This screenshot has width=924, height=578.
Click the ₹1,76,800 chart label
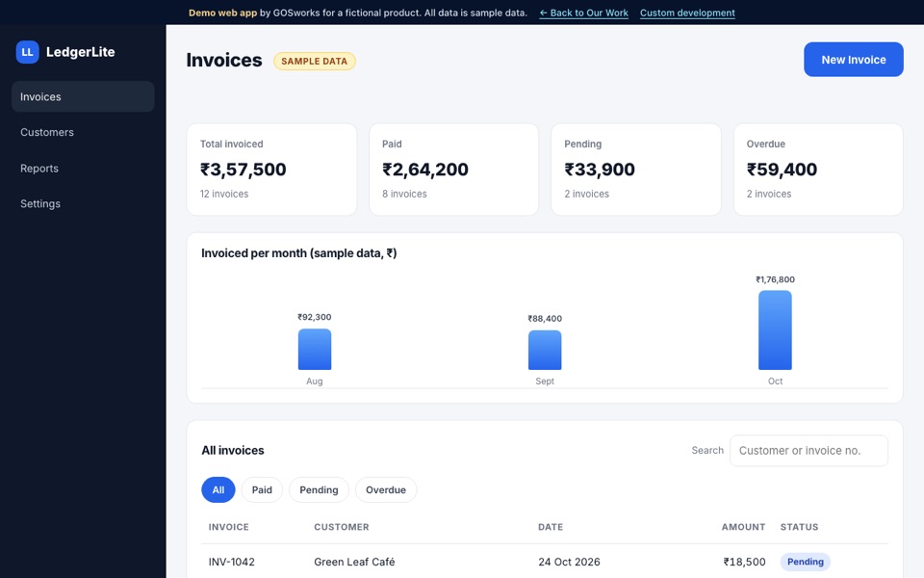pos(775,279)
